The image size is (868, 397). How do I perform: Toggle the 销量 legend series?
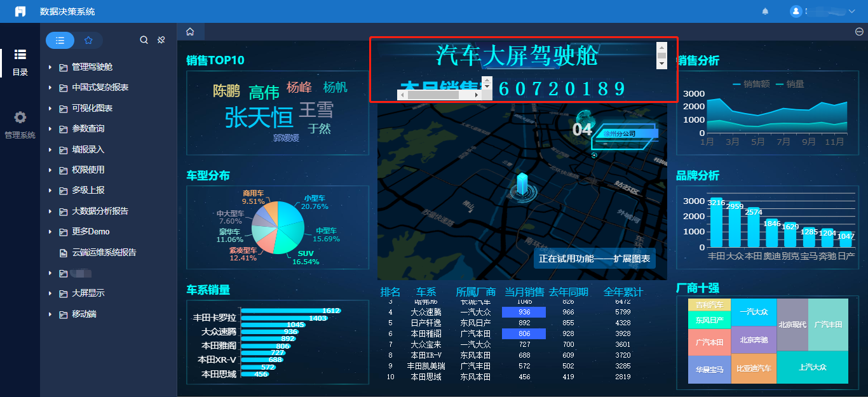coord(790,84)
